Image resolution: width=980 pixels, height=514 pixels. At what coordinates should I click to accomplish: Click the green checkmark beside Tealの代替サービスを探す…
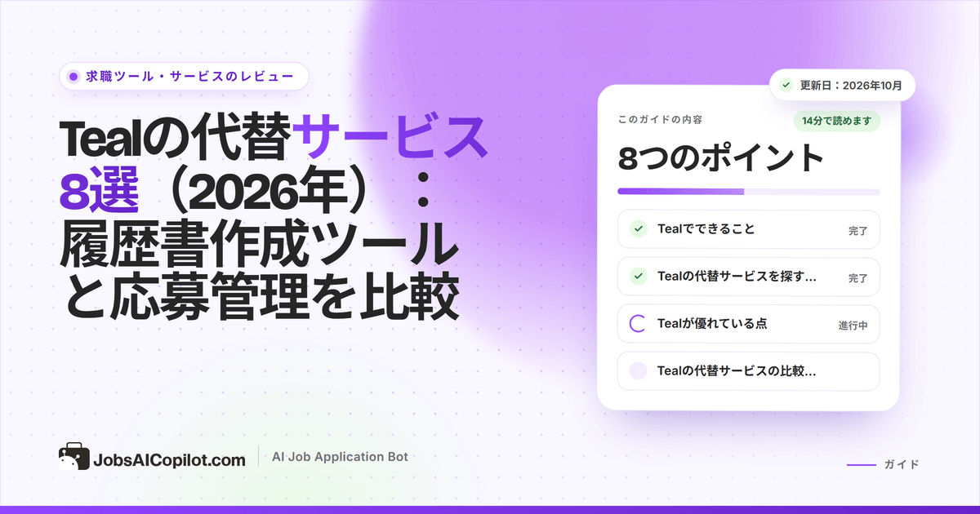pos(639,277)
